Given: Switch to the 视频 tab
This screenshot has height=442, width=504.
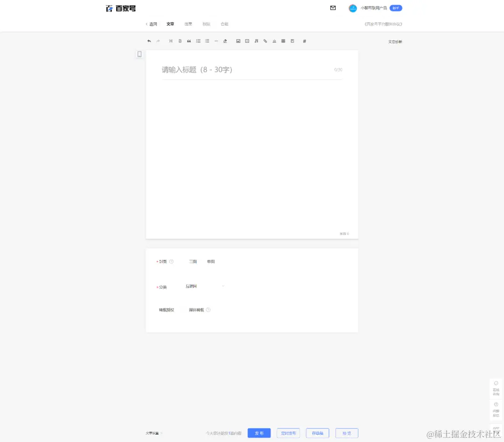Looking at the screenshot, I should pos(206,24).
